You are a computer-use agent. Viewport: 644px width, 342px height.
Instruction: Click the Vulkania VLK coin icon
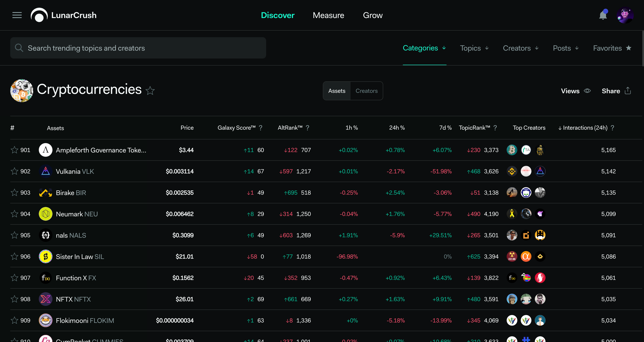[46, 171]
